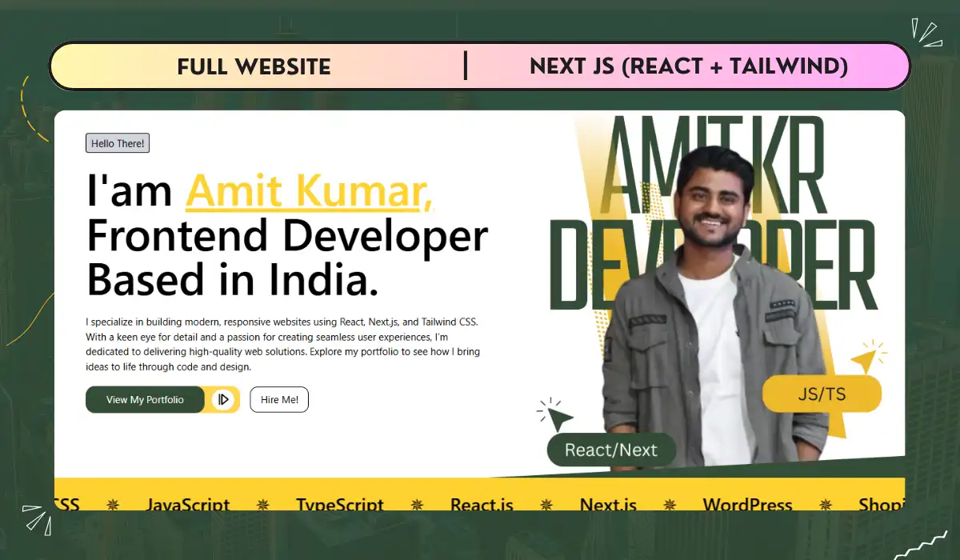This screenshot has height=560, width=960.
Task: Click the star separator between Next.js and WordPress
Action: tap(670, 505)
